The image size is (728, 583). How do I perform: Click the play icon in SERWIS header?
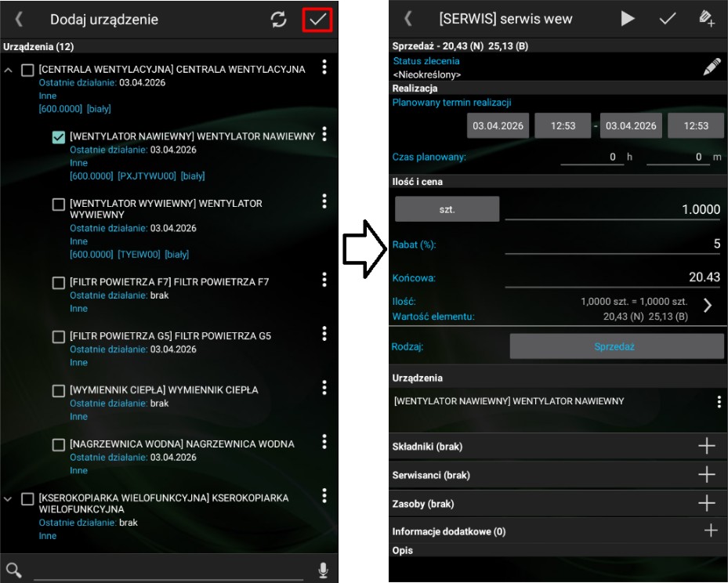click(628, 19)
